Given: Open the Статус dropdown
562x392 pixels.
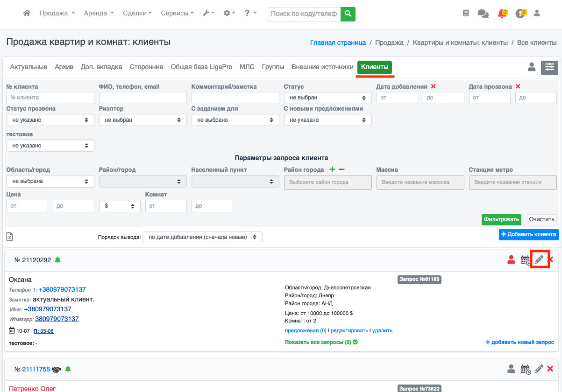Looking at the screenshot, I should coord(328,98).
